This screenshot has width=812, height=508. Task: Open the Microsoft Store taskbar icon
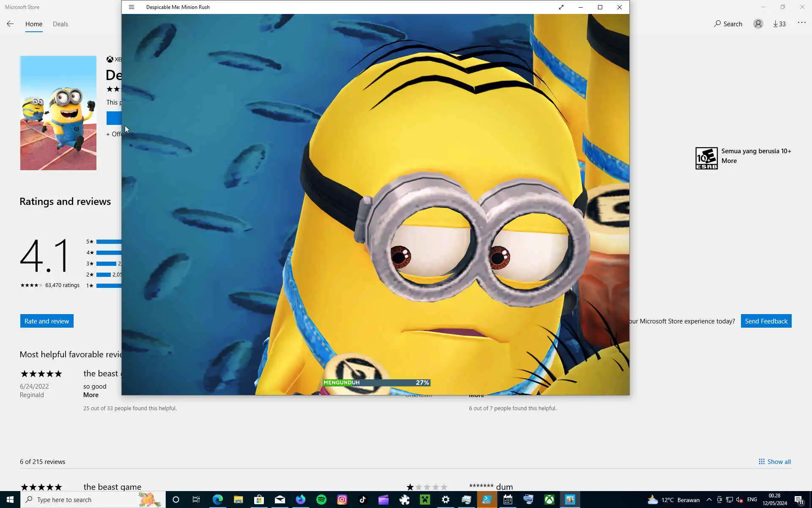[x=259, y=500]
